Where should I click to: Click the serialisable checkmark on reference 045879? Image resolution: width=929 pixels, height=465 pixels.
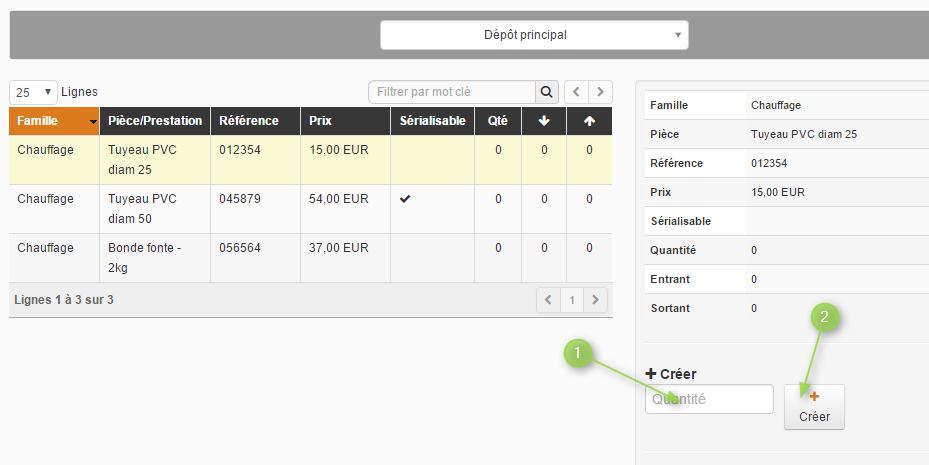(x=405, y=199)
